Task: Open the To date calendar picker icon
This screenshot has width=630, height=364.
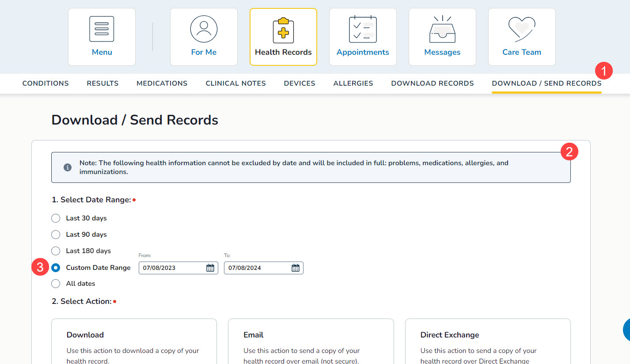Action: pos(296,268)
